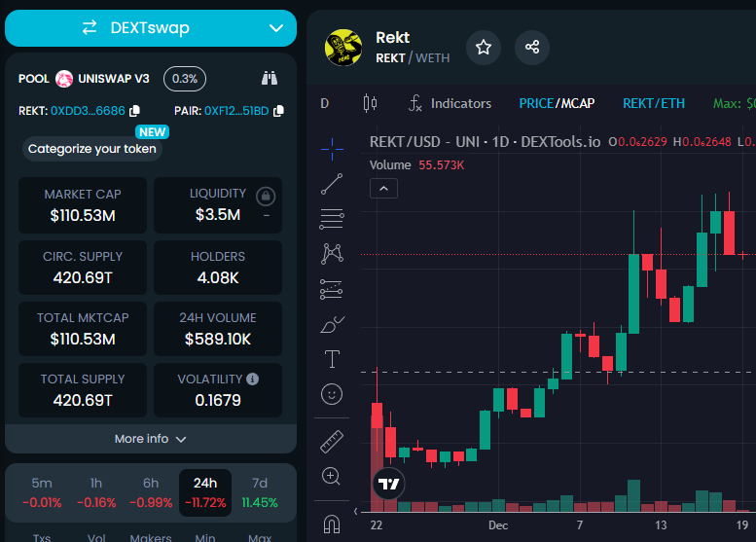This screenshot has width=756, height=542.
Task: Click the TOTAL SUPPLY 420.69T card
Action: point(83,390)
